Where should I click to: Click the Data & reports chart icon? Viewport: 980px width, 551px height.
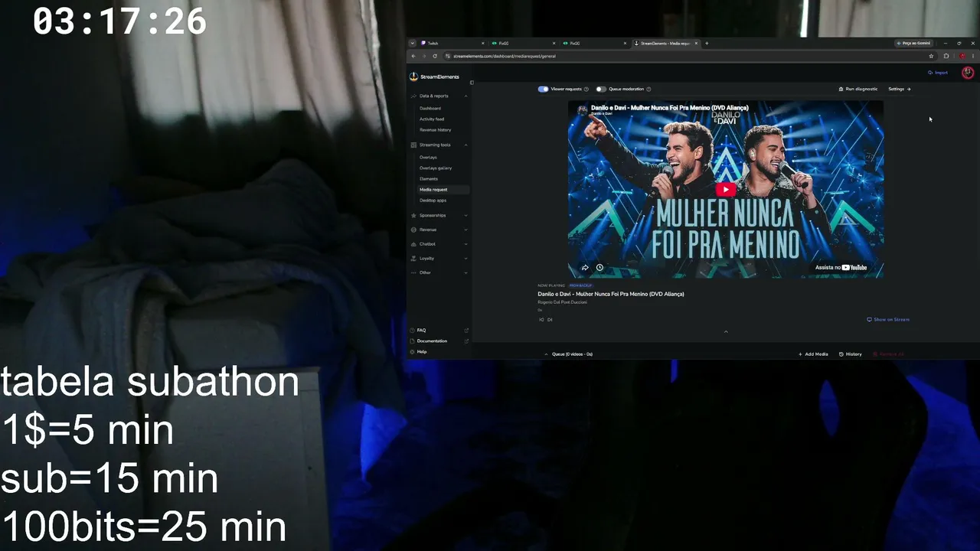413,96
